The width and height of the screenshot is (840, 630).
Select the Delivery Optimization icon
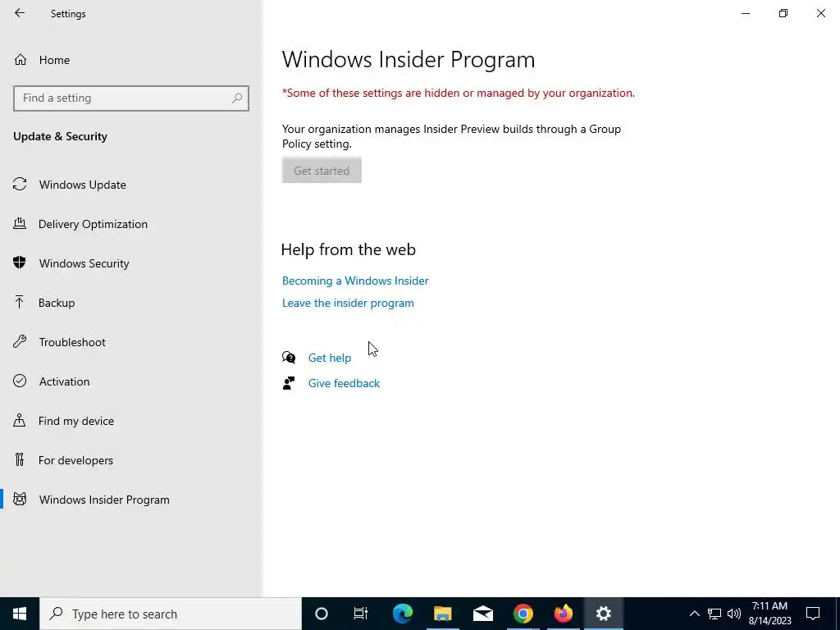20,223
